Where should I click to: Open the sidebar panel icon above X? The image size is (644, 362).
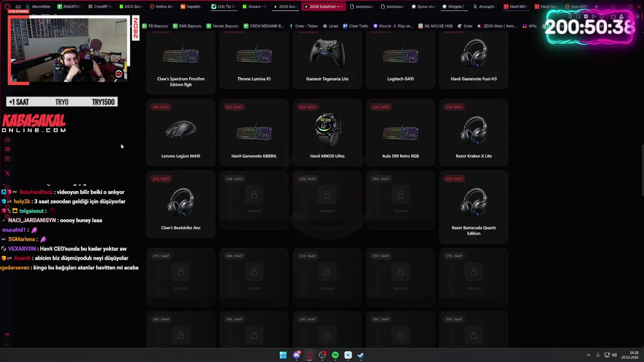(x=7, y=159)
